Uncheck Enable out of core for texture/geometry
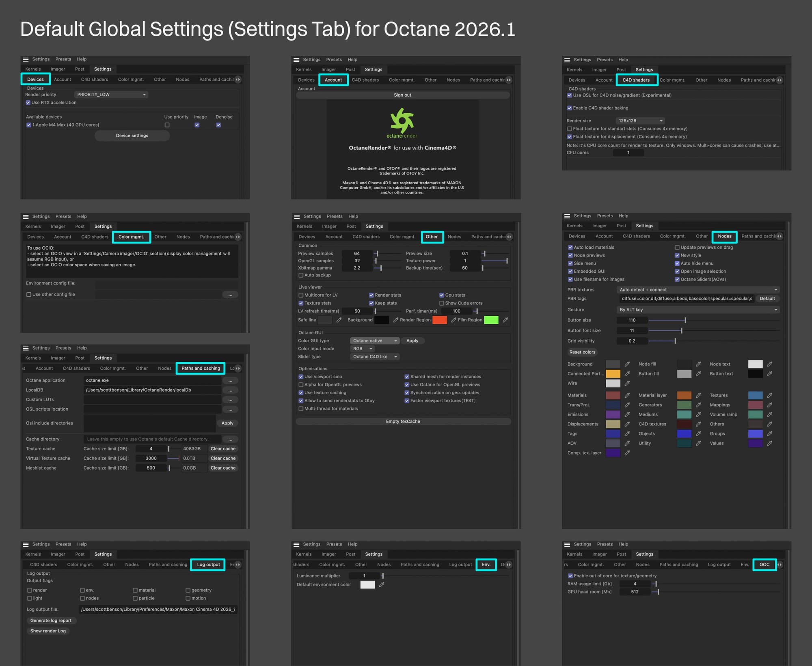Viewport: 812px width, 666px height. [x=570, y=576]
